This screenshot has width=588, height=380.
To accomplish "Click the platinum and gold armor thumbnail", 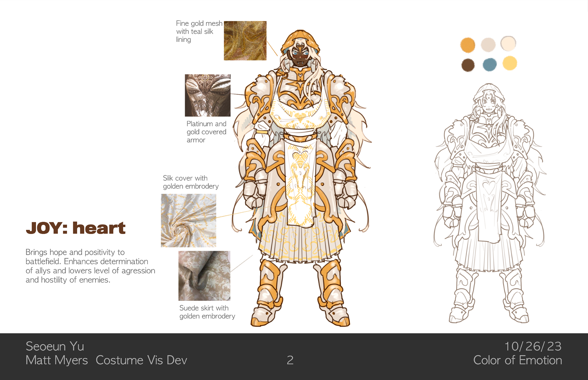I will pos(208,95).
